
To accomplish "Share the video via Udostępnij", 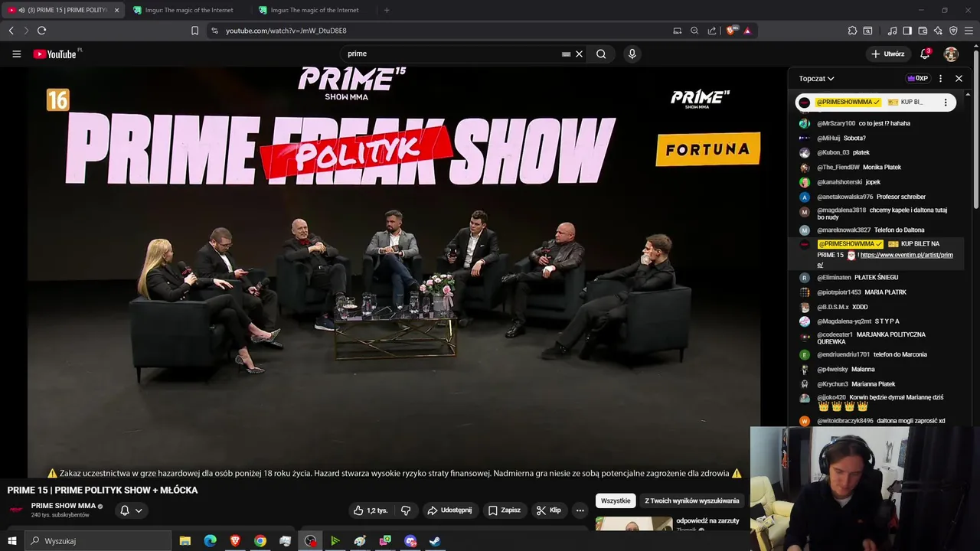I will coord(449,510).
